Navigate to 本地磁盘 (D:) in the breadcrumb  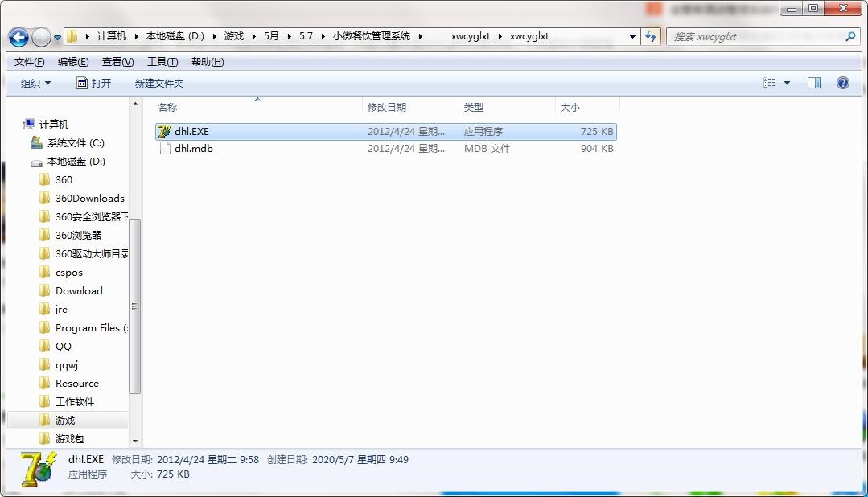tap(175, 36)
